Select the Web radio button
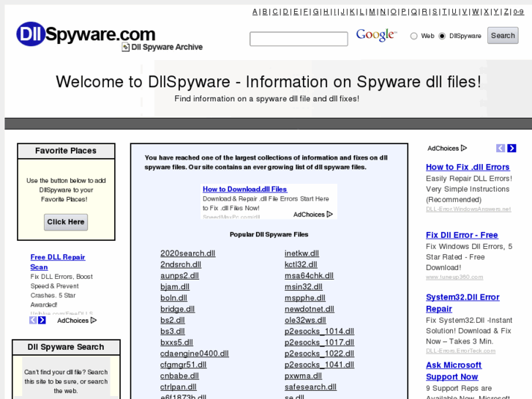 [x=413, y=36]
